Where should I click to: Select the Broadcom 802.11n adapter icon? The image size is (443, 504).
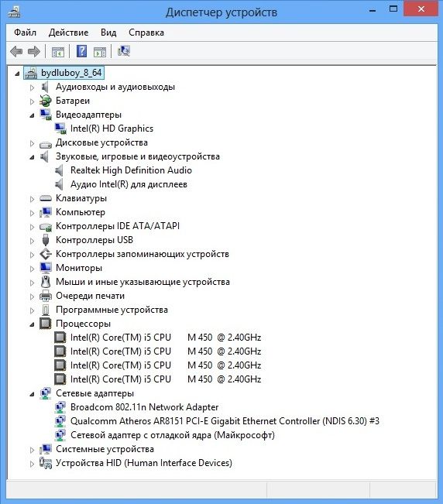click(x=60, y=407)
